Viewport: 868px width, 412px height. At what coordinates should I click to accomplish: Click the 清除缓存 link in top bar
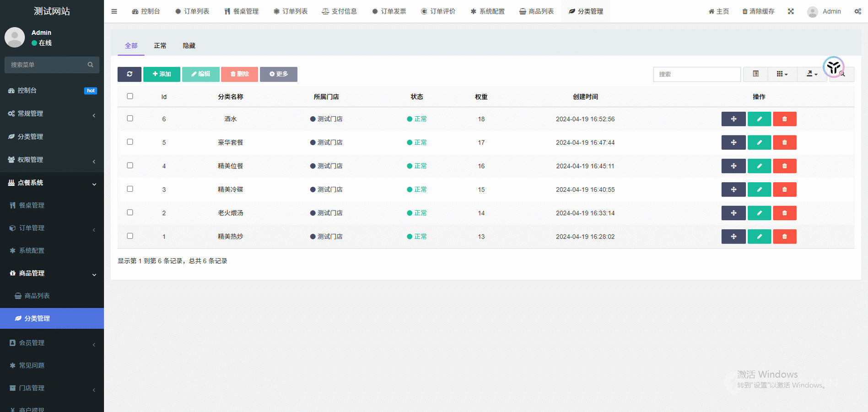758,11
